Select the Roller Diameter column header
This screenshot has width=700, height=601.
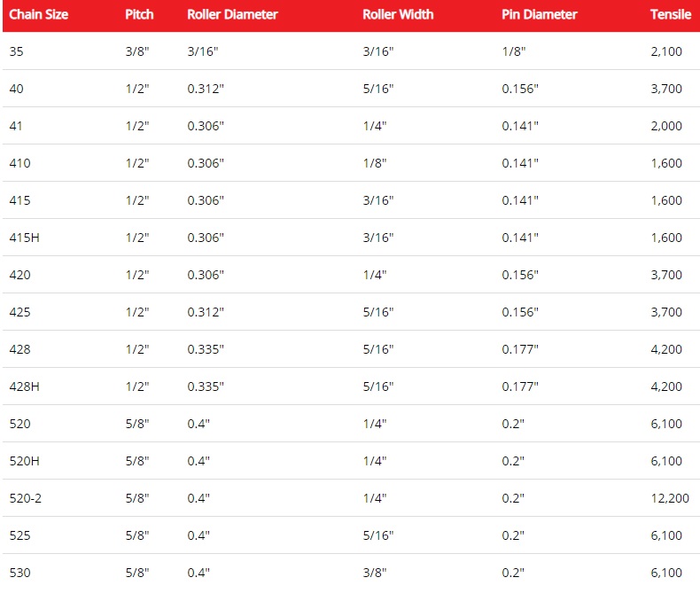point(232,15)
